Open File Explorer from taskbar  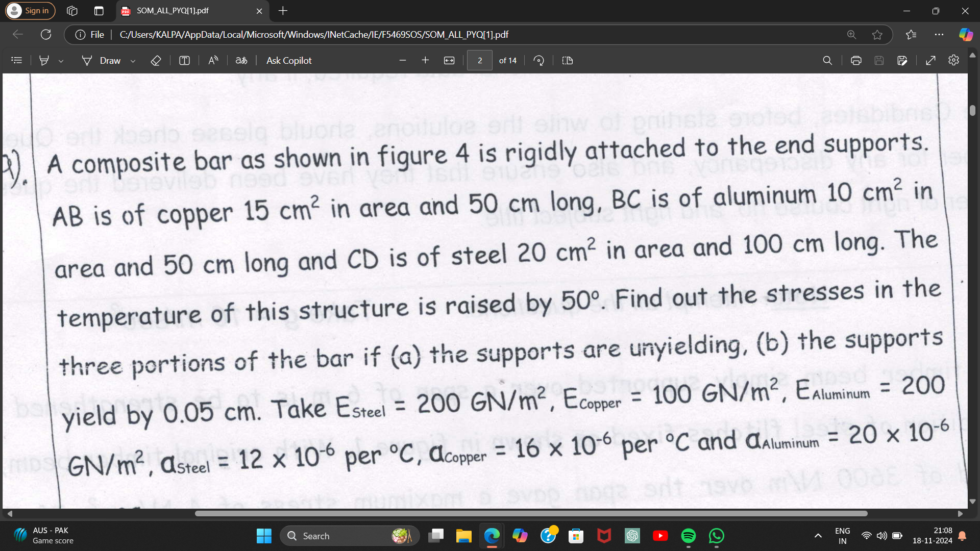[x=463, y=536]
